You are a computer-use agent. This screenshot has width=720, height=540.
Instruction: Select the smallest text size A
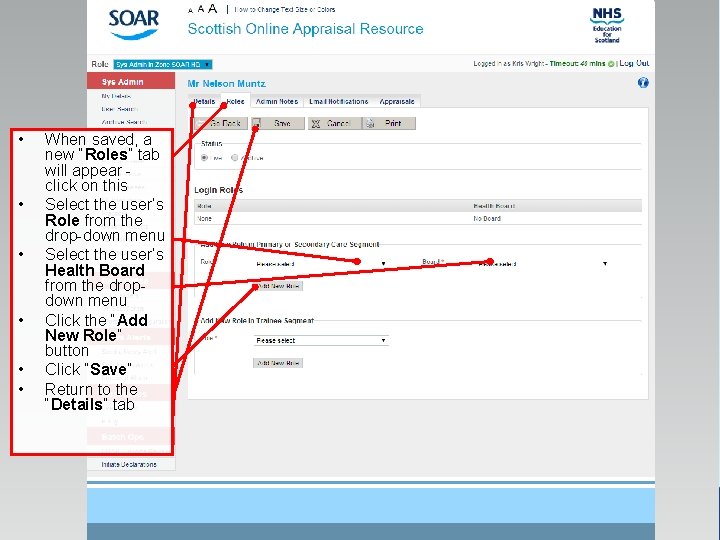(191, 11)
